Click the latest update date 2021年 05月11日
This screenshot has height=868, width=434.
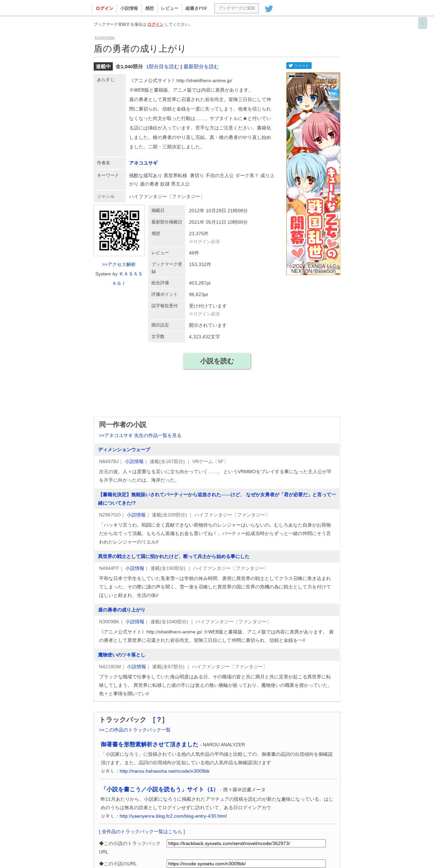218,222
